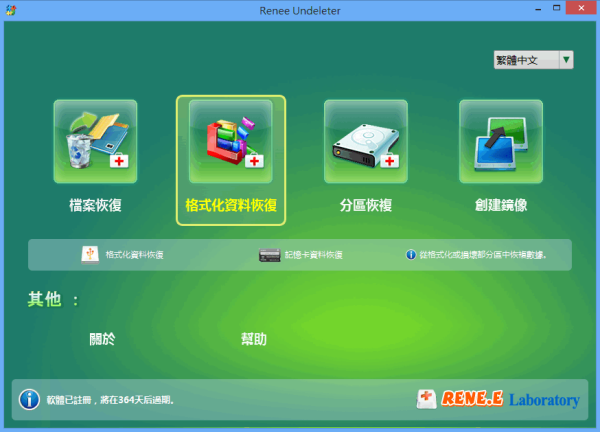Open the 檔案恢復 file recovery icon
The height and width of the screenshot is (432, 600).
tap(95, 141)
